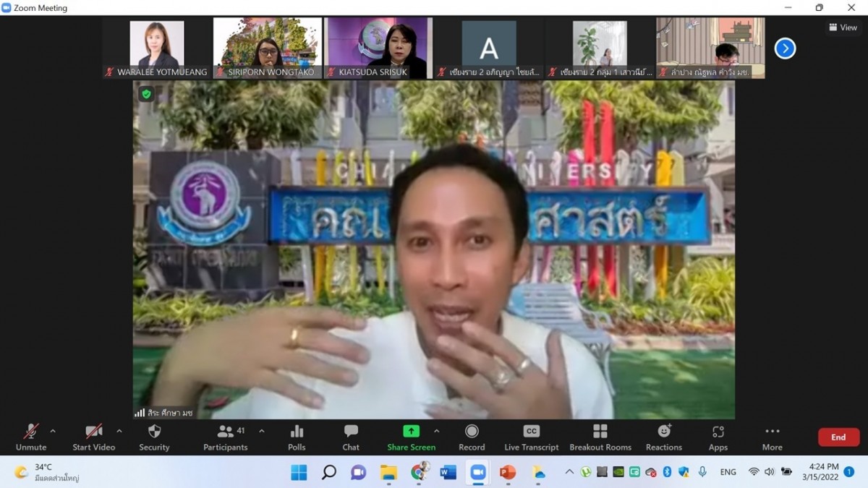Open the Wi-Fi network tray icon

[754, 472]
